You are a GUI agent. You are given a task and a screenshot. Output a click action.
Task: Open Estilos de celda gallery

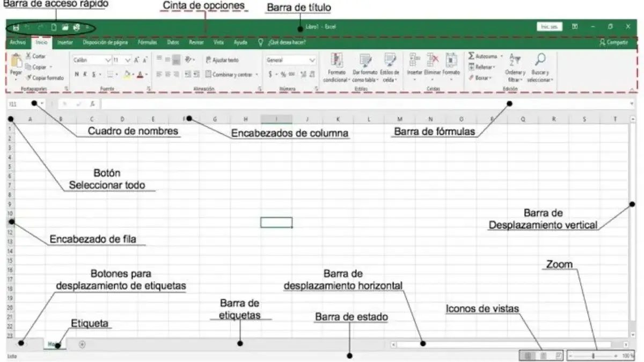tap(390, 67)
